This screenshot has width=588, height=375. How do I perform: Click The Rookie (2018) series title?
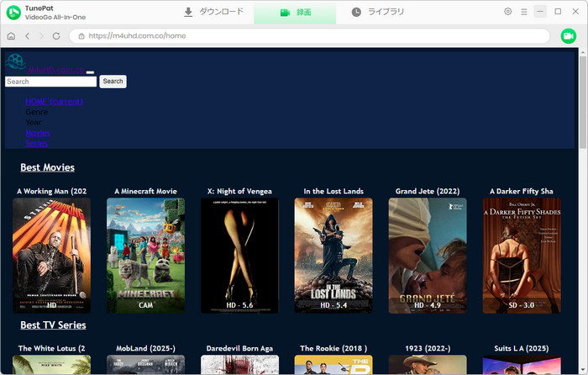point(333,349)
